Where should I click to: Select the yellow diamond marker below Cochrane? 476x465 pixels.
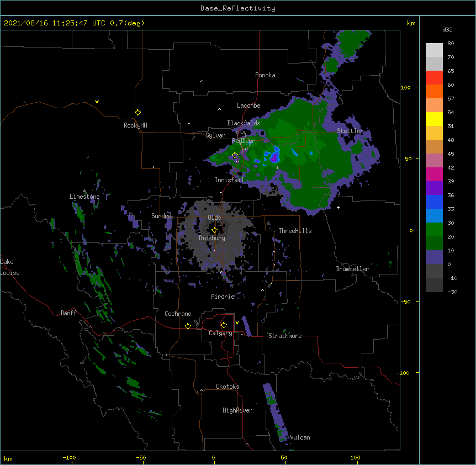pyautogui.click(x=188, y=326)
